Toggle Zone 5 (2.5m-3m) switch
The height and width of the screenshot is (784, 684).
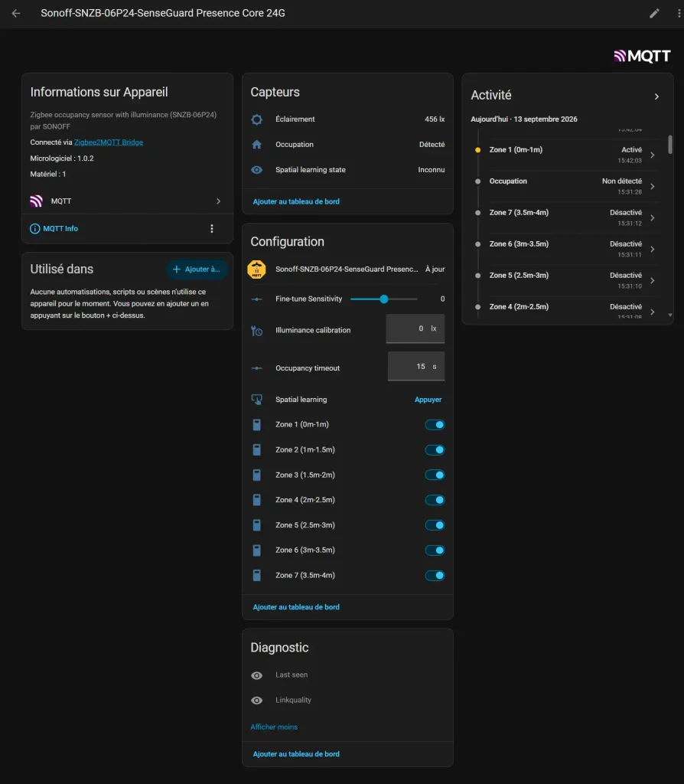pyautogui.click(x=435, y=525)
